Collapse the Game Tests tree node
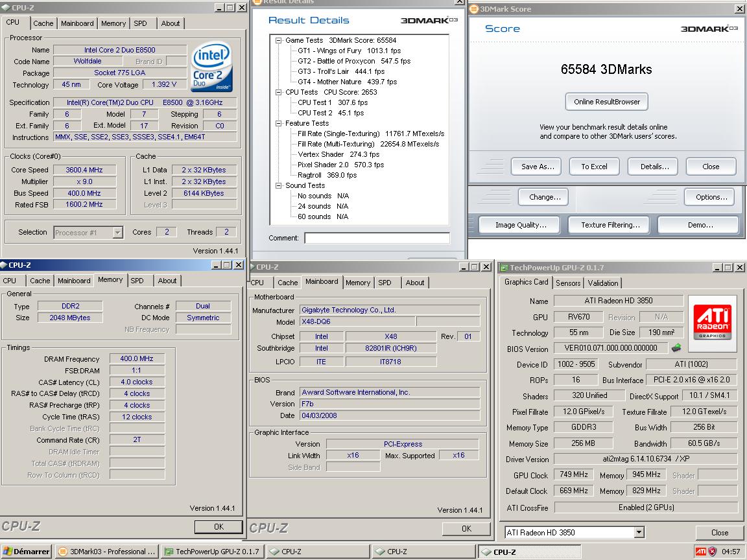The height and width of the screenshot is (560, 747). pos(278,40)
